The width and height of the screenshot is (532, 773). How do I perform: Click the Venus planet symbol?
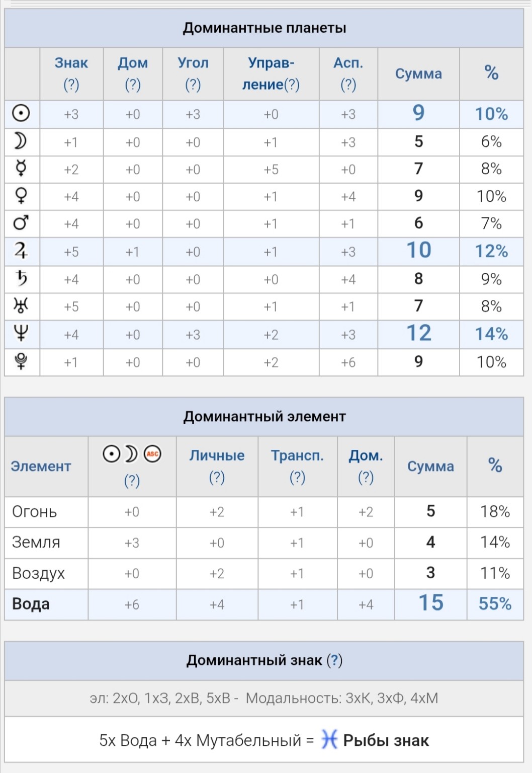(21, 196)
